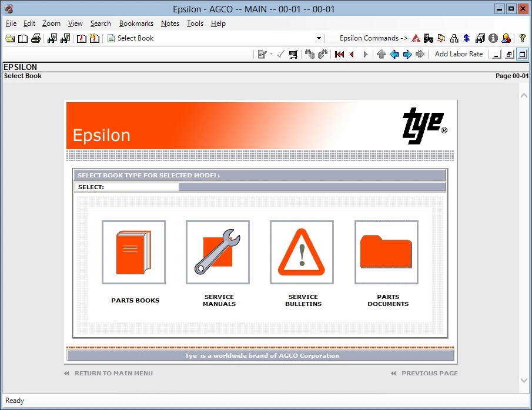Open Service Manuals via the wrench thumbnail
This screenshot has height=410, width=532.
pyautogui.click(x=218, y=253)
